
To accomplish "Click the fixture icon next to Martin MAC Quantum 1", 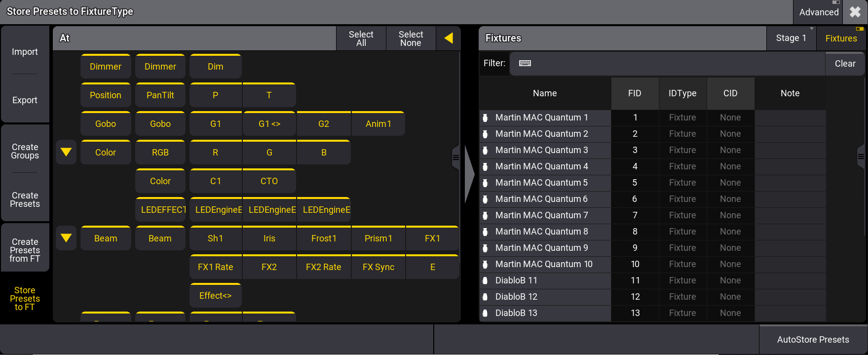I will (x=485, y=118).
